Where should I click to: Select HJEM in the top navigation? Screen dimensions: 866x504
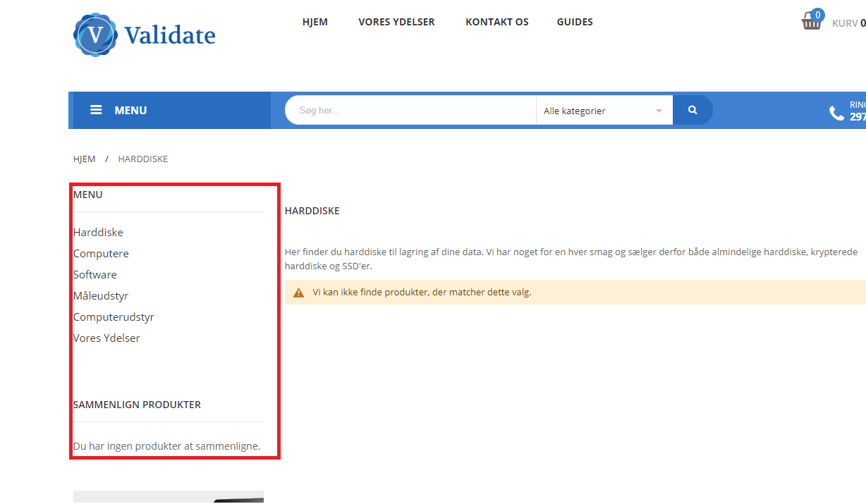[x=315, y=22]
